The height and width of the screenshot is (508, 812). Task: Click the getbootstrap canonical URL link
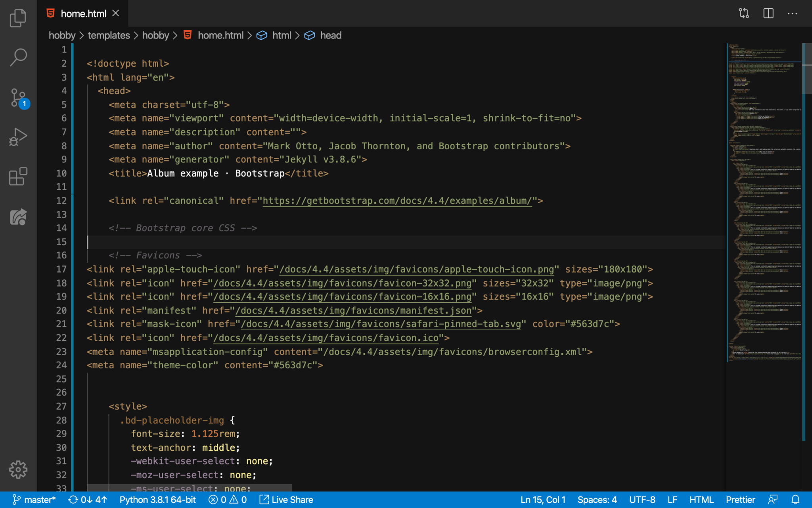click(x=396, y=201)
